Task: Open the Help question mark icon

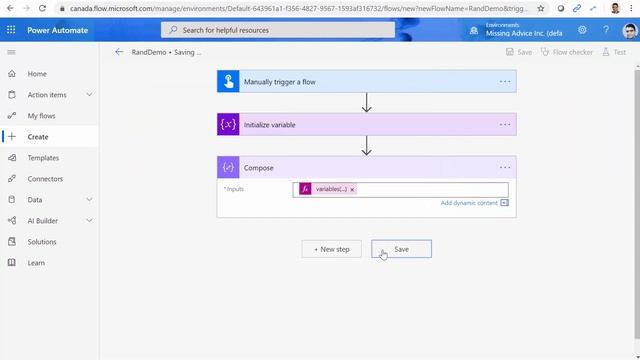Action: (x=606, y=30)
